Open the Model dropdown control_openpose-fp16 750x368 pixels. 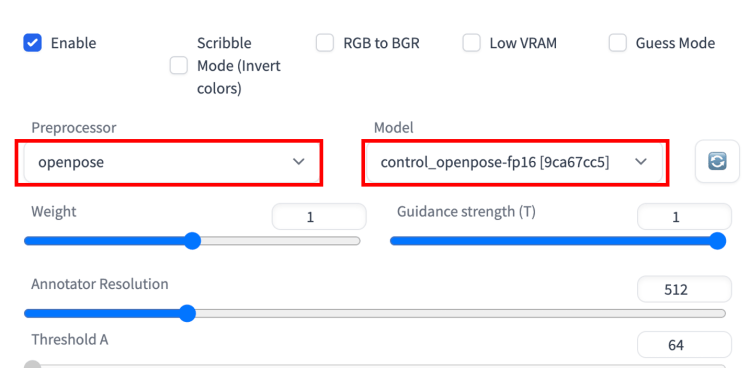(515, 162)
